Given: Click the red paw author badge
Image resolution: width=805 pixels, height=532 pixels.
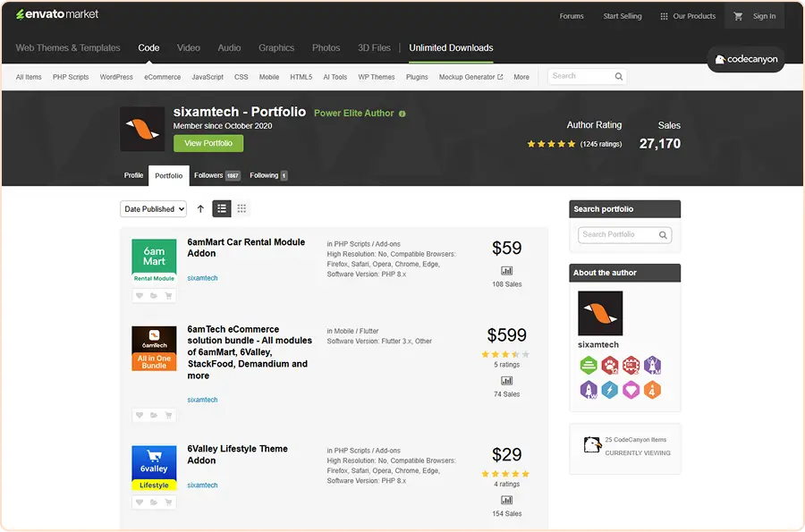Looking at the screenshot, I should (x=610, y=366).
